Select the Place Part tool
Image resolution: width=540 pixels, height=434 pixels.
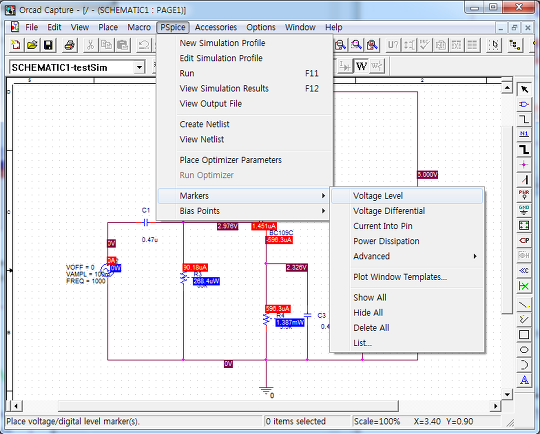pyautogui.click(x=524, y=104)
